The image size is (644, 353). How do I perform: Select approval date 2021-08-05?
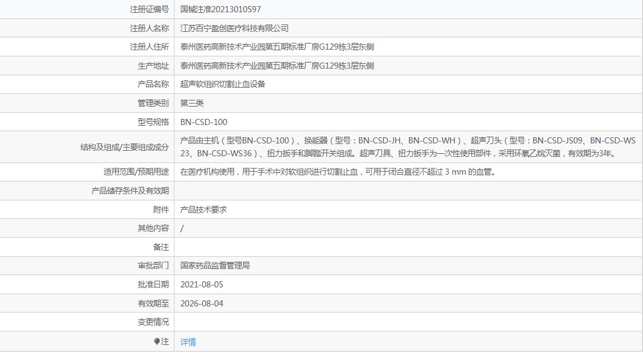click(201, 284)
